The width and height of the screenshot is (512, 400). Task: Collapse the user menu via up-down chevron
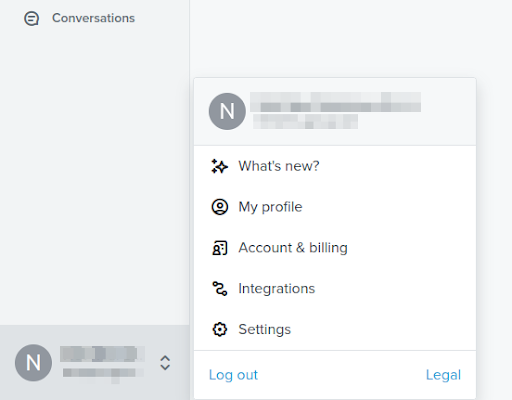[165, 363]
